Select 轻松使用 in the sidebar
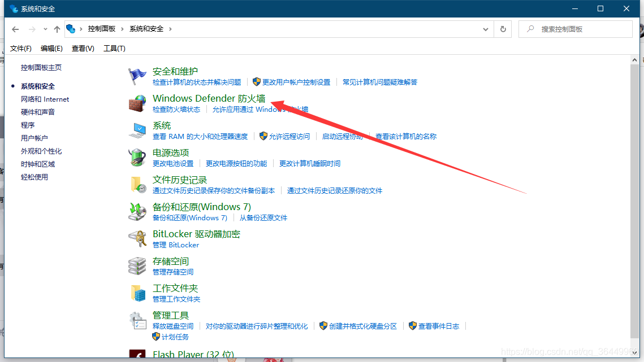644x362 pixels. pyautogui.click(x=34, y=177)
